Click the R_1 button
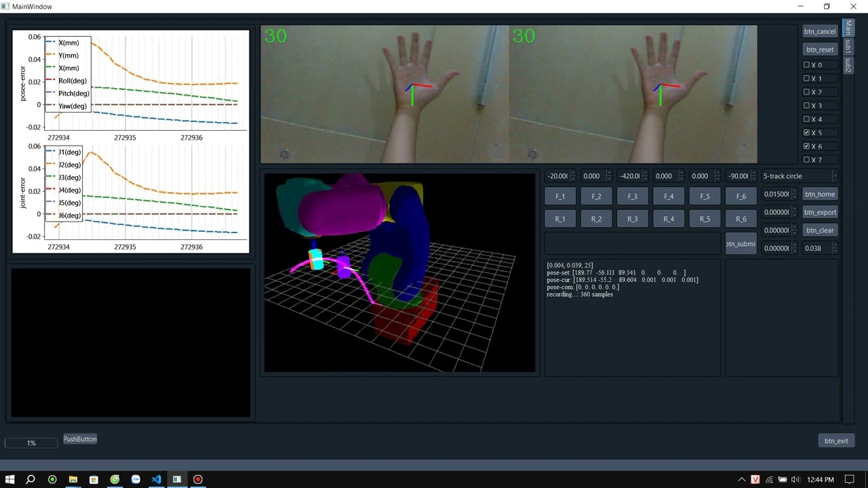 (x=560, y=219)
